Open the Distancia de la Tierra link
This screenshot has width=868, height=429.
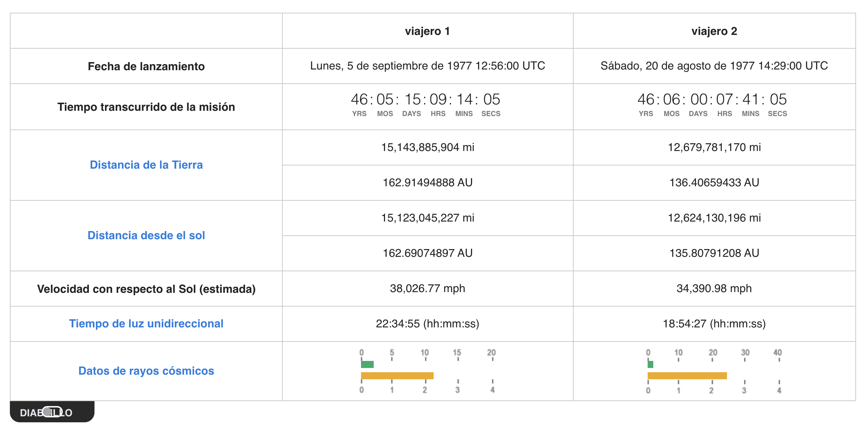pyautogui.click(x=146, y=165)
